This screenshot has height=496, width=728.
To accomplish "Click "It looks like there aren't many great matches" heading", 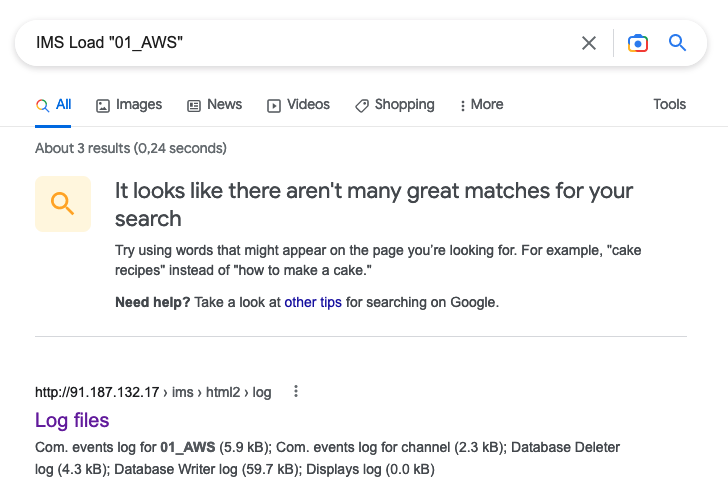I will 374,204.
